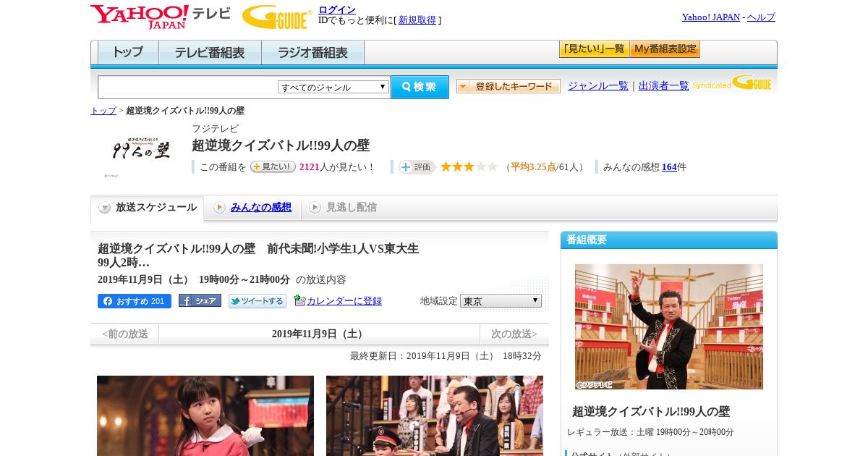868x456 pixels.
Task: Open the ジャンル一覧 link
Action: pyautogui.click(x=598, y=86)
